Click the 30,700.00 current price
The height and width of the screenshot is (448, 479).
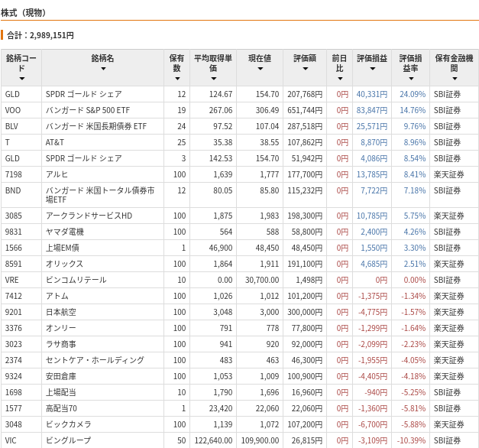(x=262, y=280)
